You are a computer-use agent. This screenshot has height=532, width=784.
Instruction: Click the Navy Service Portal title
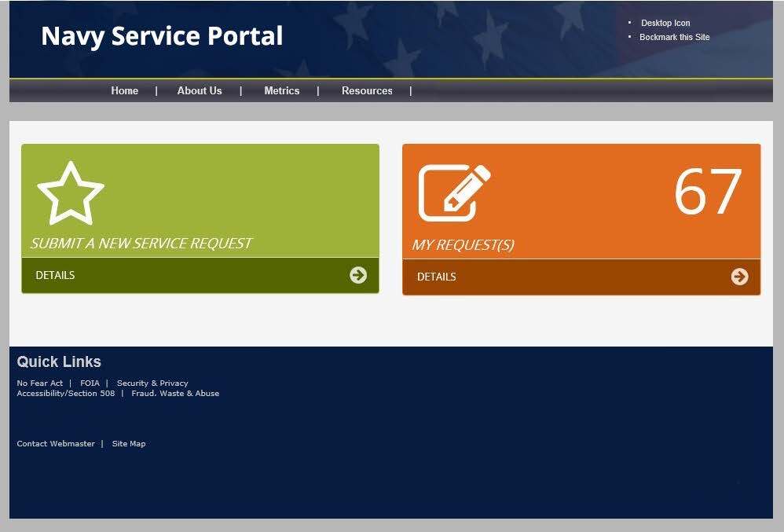tap(162, 36)
